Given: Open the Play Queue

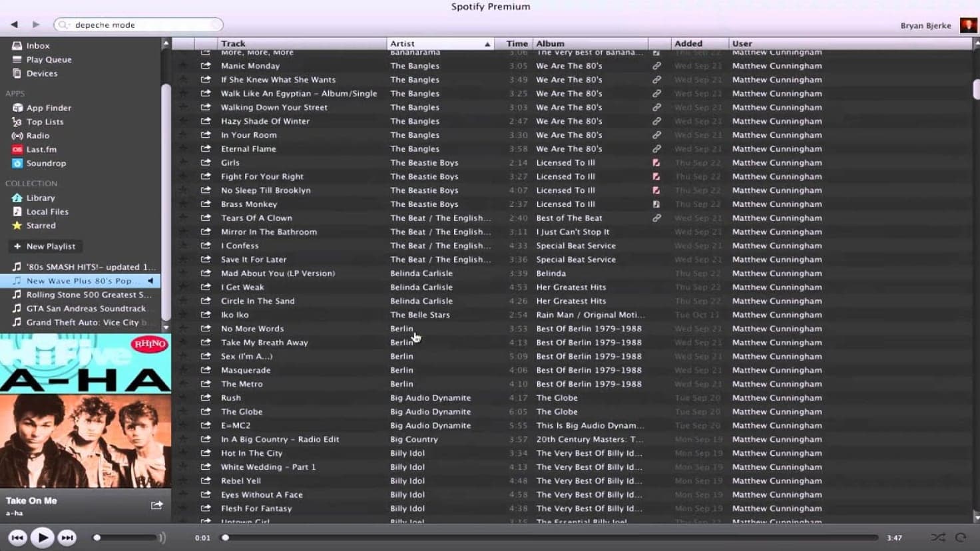Looking at the screenshot, I should (49, 60).
